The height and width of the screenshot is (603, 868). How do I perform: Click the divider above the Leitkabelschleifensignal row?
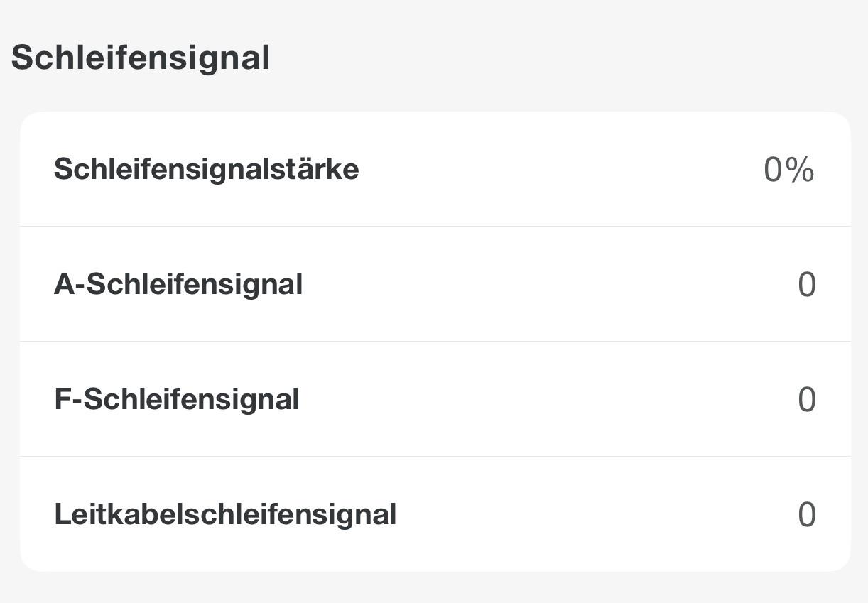coord(435,456)
